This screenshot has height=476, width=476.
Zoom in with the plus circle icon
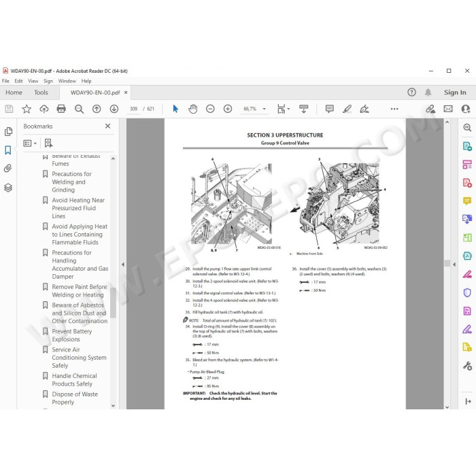228,109
